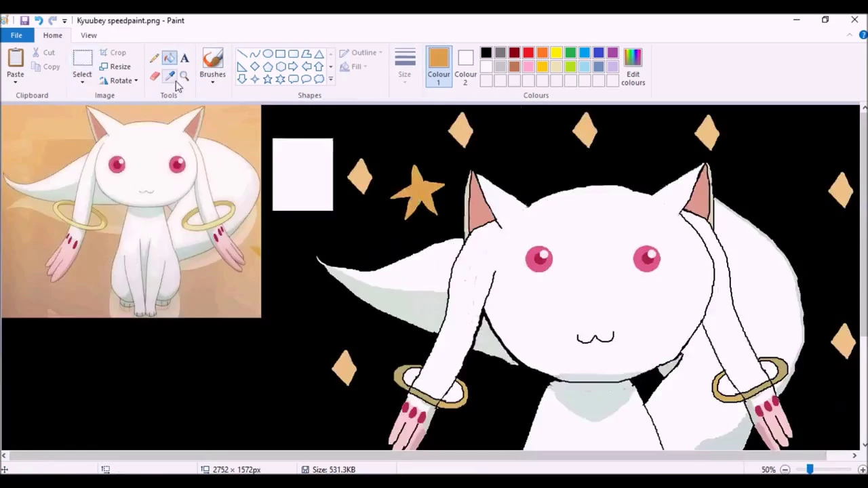Choose the Oval shape
868x488 pixels.
coord(268,54)
